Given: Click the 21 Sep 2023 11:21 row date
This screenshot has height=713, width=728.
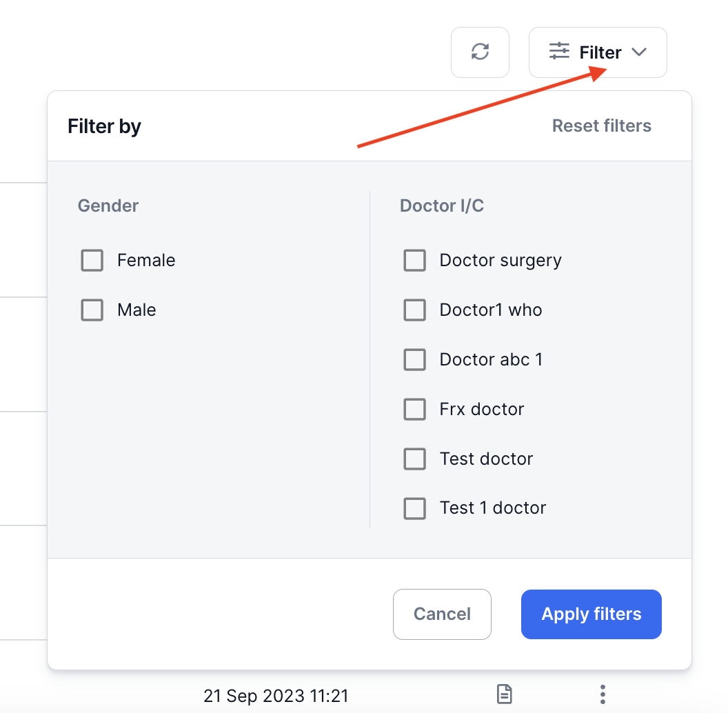Looking at the screenshot, I should click(276, 695).
